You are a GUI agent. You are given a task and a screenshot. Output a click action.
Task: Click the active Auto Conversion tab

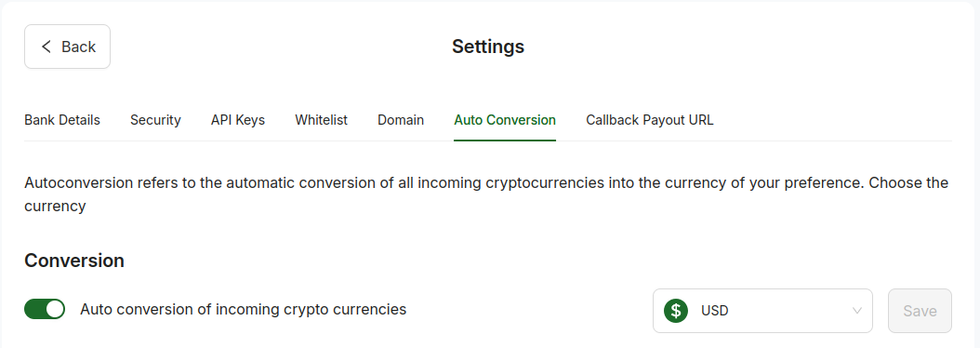pyautogui.click(x=505, y=119)
